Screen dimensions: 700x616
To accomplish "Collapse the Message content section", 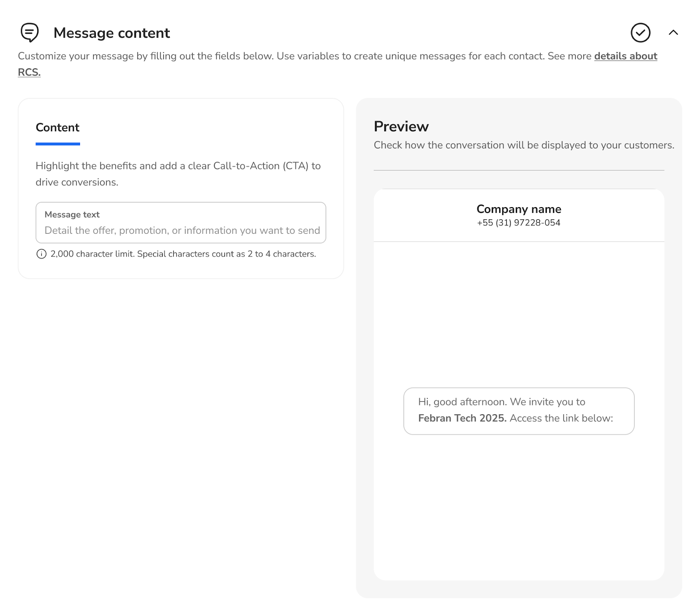I will coord(673,33).
